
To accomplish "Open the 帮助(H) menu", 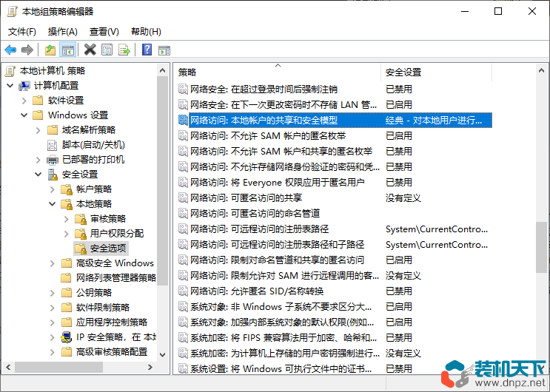I will 146,32.
